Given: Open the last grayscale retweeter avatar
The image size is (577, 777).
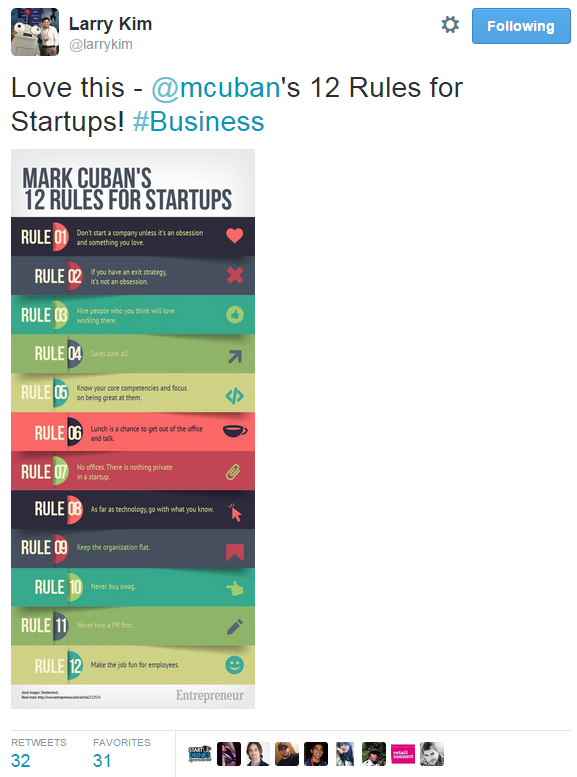Looking at the screenshot, I should [x=432, y=754].
